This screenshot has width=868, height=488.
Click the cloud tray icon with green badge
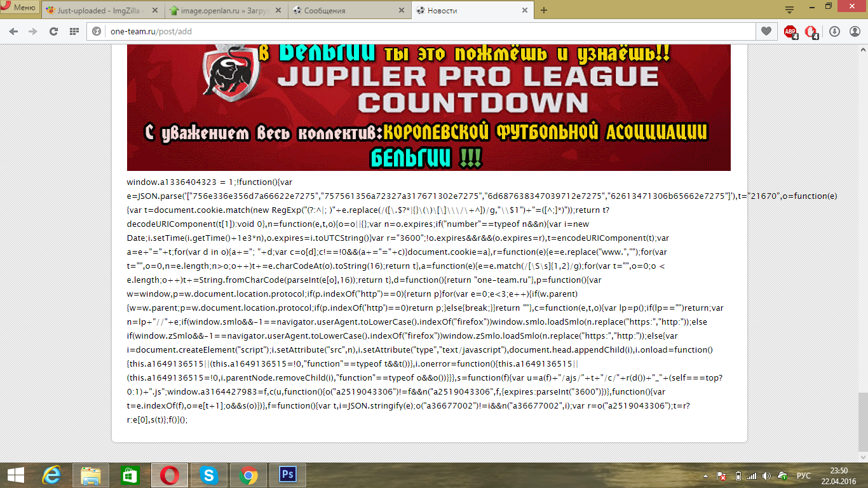coord(783,475)
